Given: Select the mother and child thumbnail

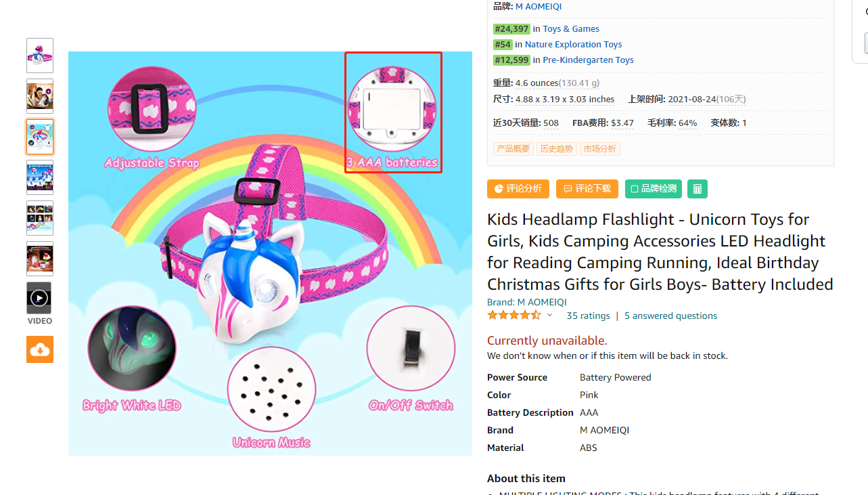Looking at the screenshot, I should tap(40, 96).
